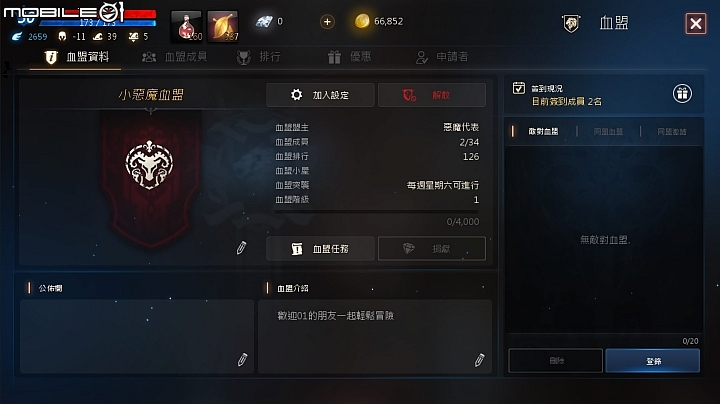Edit the 血盟介紹 text with pencil icon
Image resolution: width=720 pixels, height=404 pixels.
tap(479, 360)
